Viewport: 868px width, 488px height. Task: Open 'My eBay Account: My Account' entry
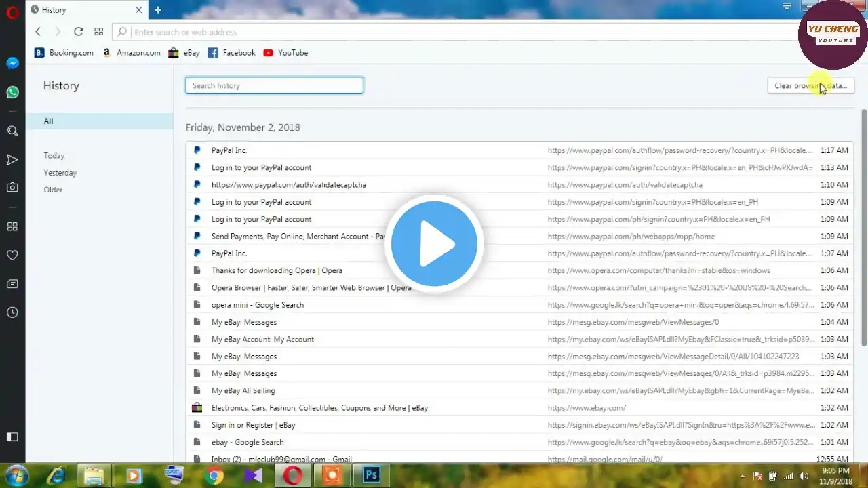[x=519, y=340]
